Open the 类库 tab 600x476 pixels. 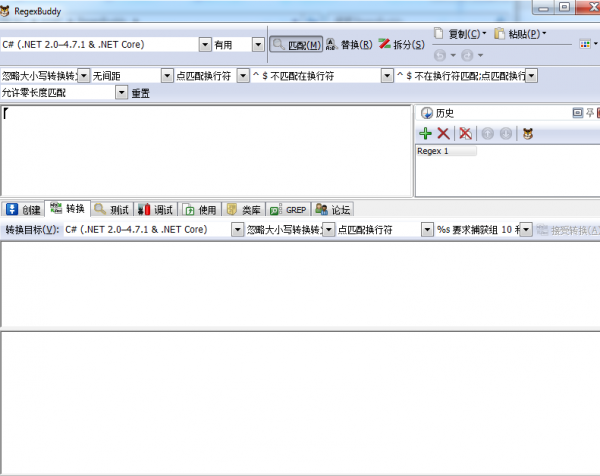[244, 210]
